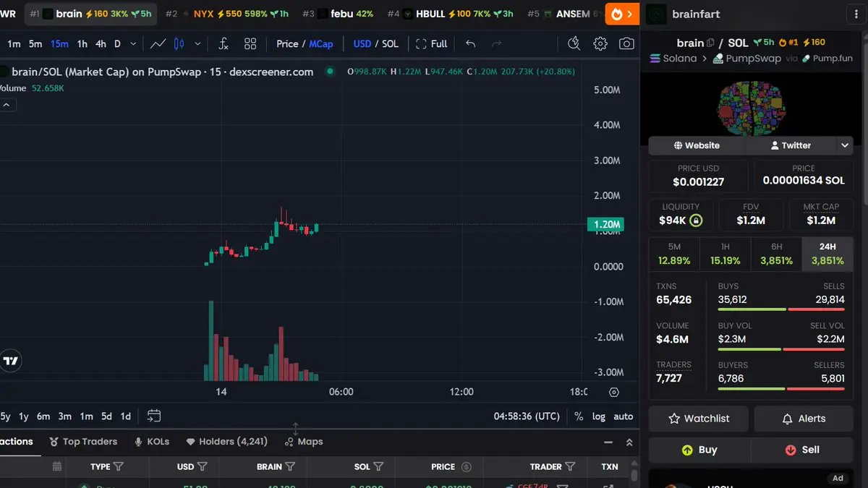Undo the last chart action
Image resolution: width=868 pixels, height=488 pixels.
point(471,43)
